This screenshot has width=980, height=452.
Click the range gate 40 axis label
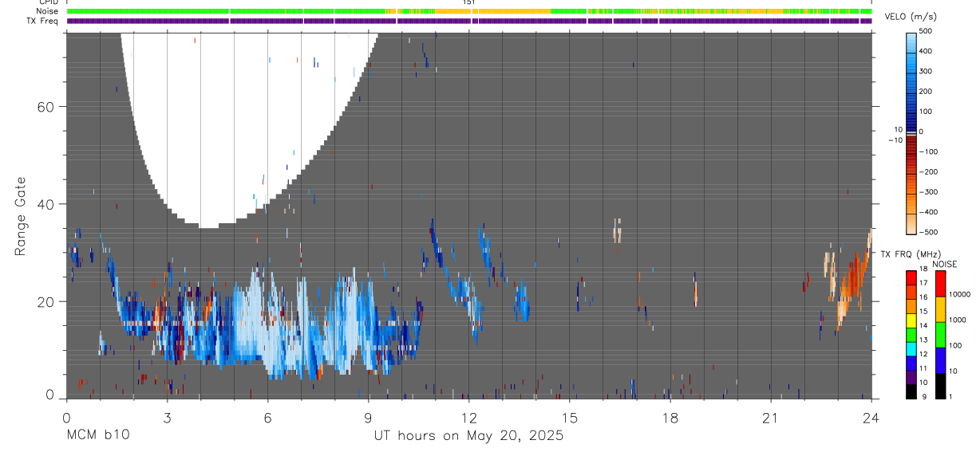(x=45, y=204)
